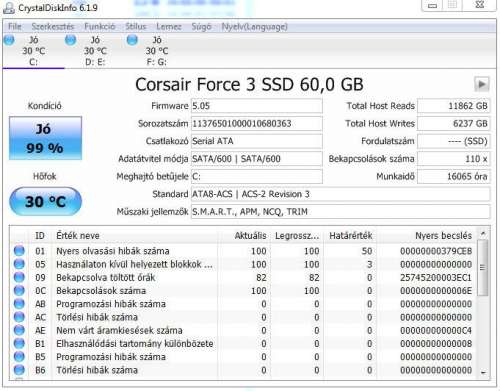This screenshot has height=391, width=500.
Task: Click the Érték neve column header
Action: [x=135, y=236]
